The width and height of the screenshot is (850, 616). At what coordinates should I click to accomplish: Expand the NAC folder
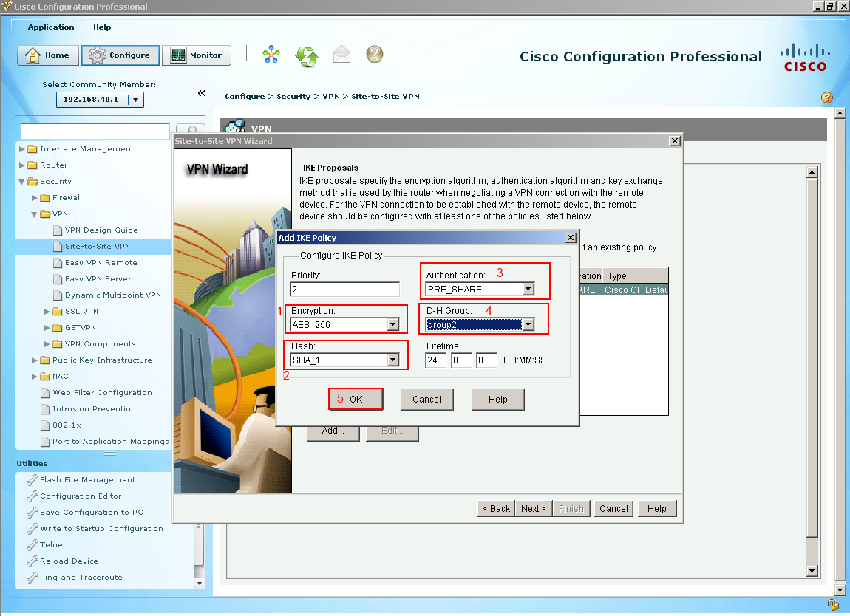[35, 377]
